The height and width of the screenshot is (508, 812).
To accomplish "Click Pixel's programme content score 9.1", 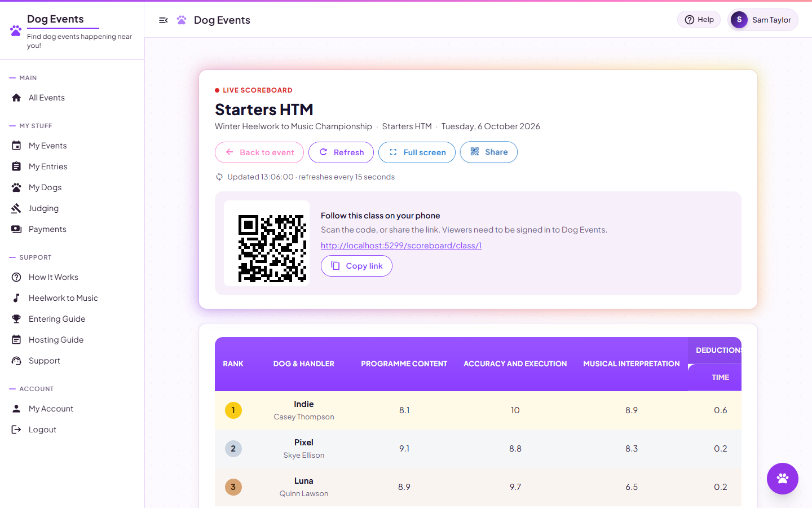I will coord(404,449).
